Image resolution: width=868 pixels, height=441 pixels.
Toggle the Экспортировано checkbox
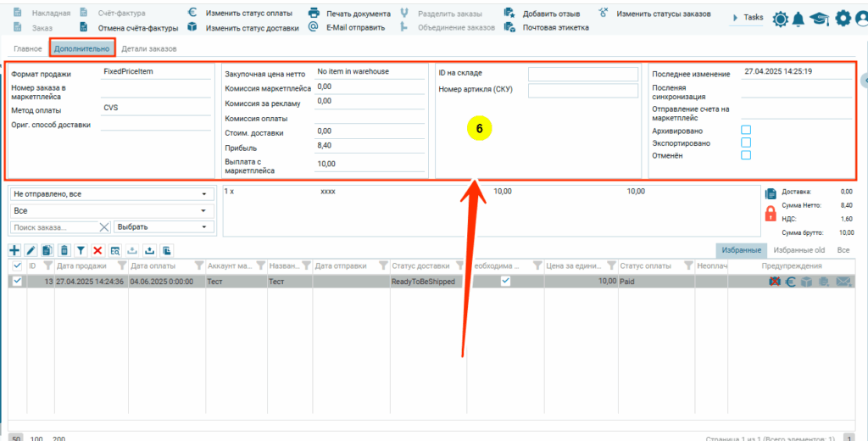point(746,142)
